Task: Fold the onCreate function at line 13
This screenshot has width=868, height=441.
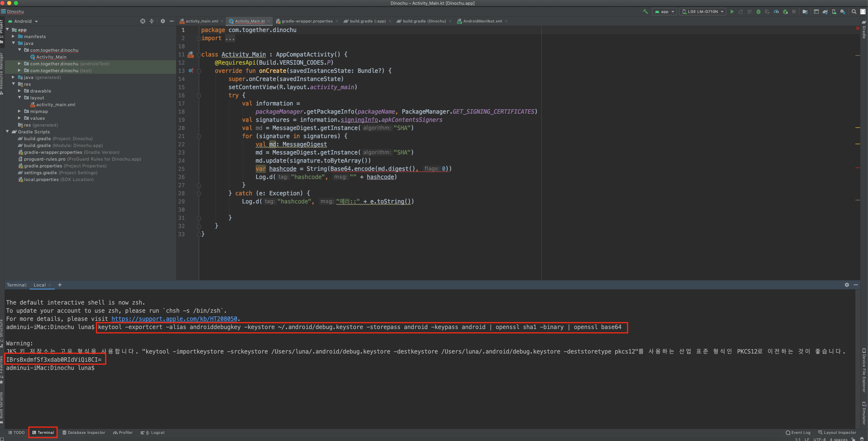Action: point(199,71)
